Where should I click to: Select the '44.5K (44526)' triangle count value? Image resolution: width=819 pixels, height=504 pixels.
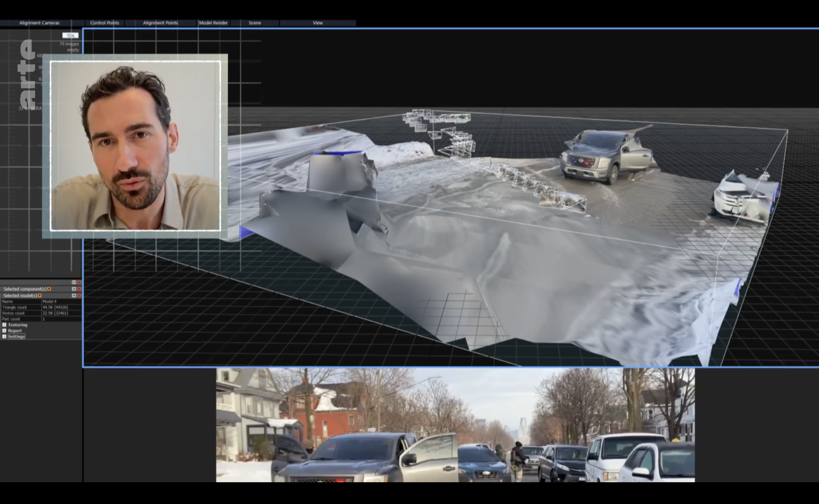pos(55,307)
